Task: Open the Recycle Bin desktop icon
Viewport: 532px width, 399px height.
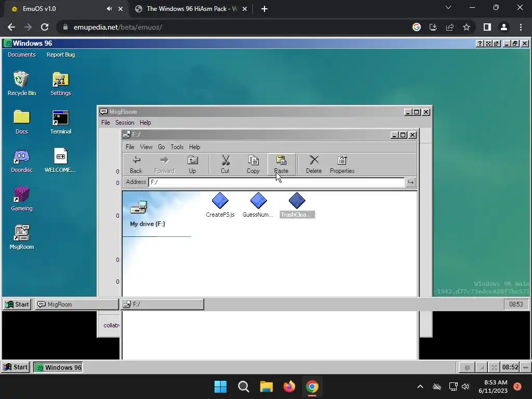Action: click(x=21, y=83)
